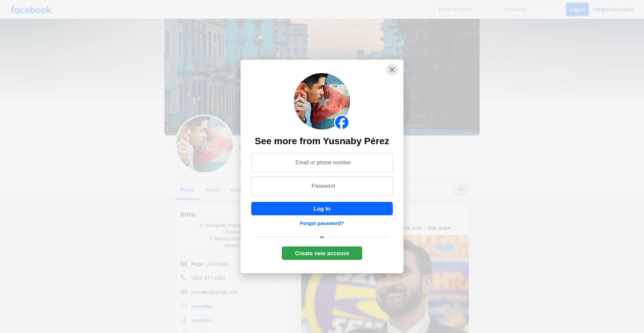Image resolution: width=644 pixels, height=333 pixels.
Task: Switch to the Posts tab
Action: coord(187,190)
